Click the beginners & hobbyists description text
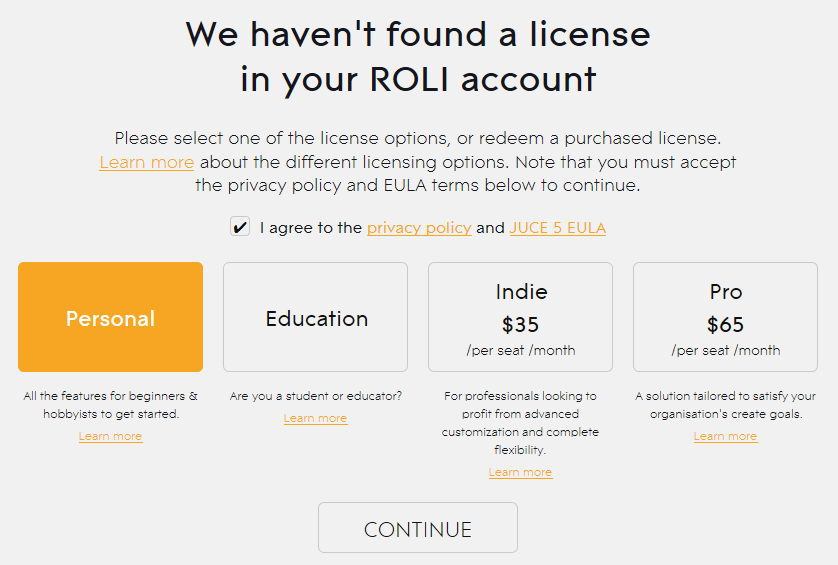Viewport: 838px width, 565px height. (x=110, y=405)
